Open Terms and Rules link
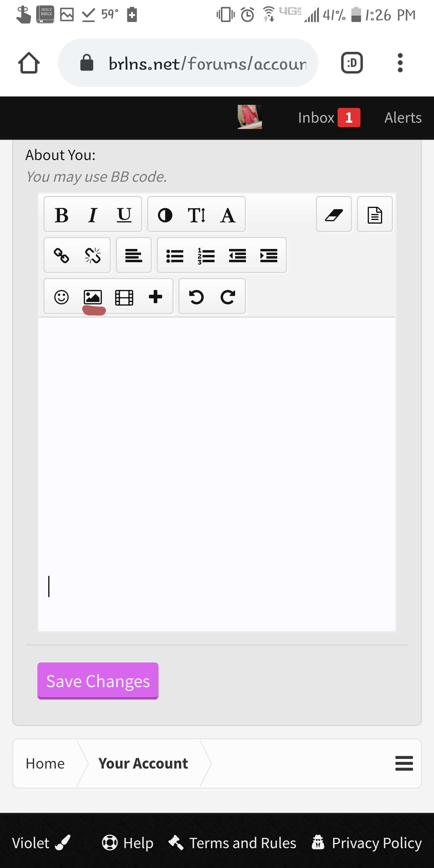 232,843
